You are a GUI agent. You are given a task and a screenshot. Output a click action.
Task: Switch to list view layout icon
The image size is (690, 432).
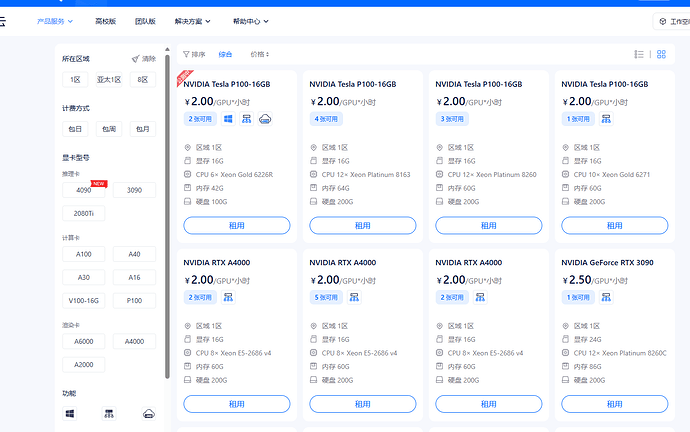639,54
